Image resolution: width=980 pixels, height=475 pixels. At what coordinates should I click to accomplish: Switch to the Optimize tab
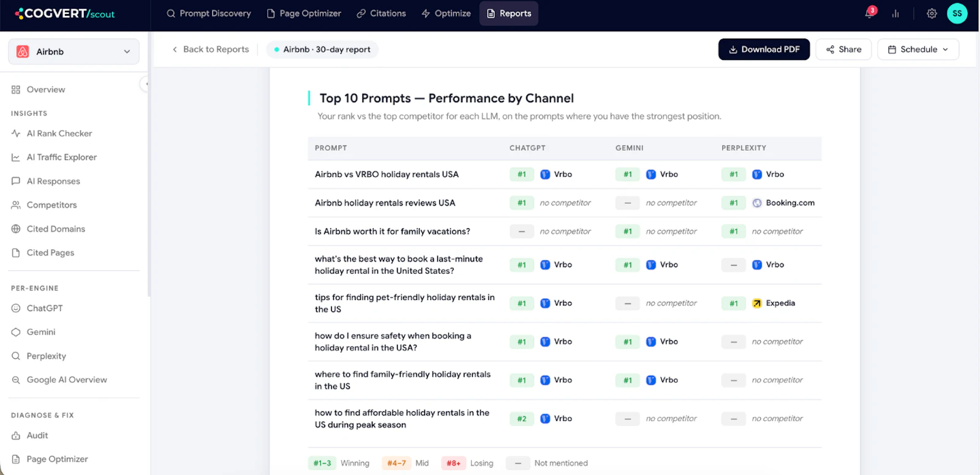(447, 13)
